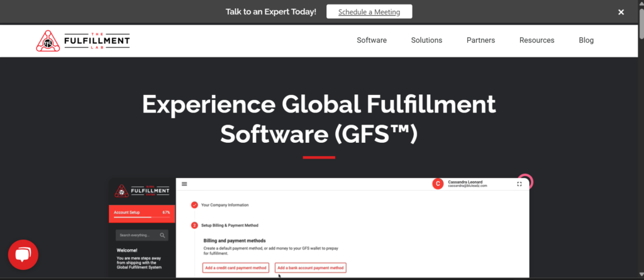Click the Billing and payment methods heading

tap(235, 240)
